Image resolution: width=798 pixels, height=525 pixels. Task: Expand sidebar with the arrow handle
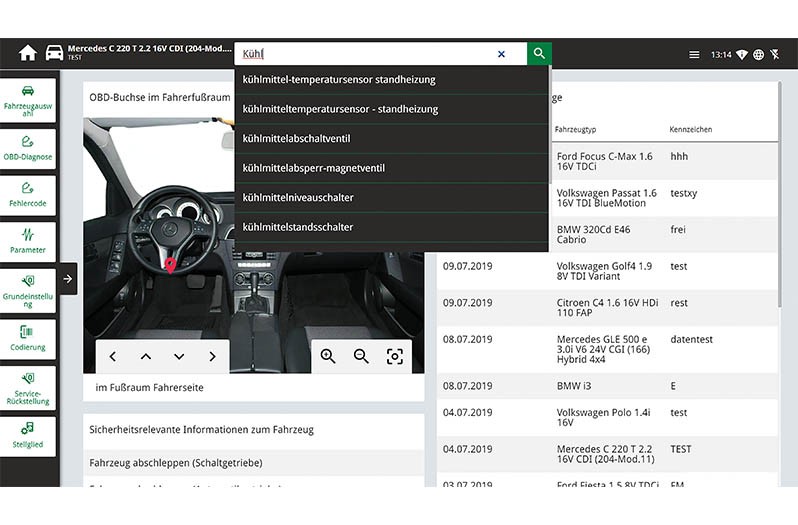pyautogui.click(x=67, y=279)
